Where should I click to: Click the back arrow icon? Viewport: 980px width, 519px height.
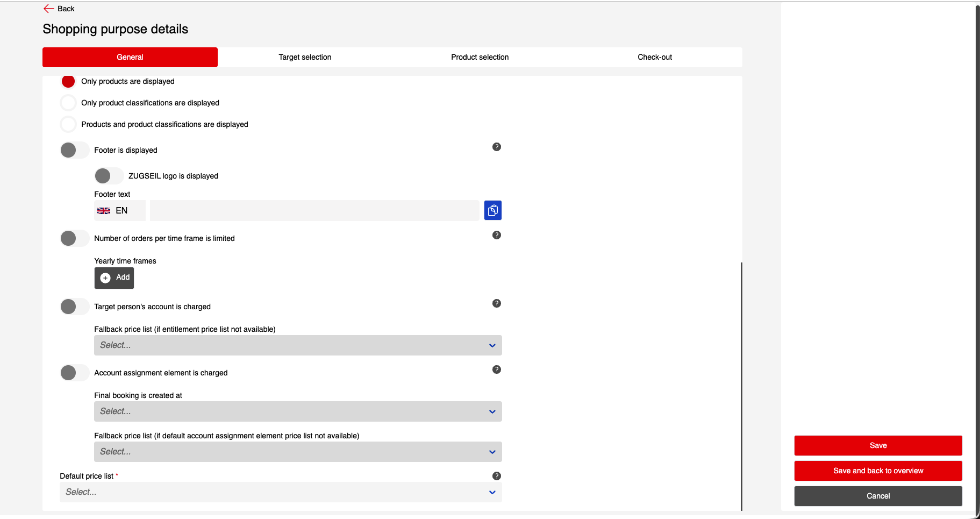point(48,9)
